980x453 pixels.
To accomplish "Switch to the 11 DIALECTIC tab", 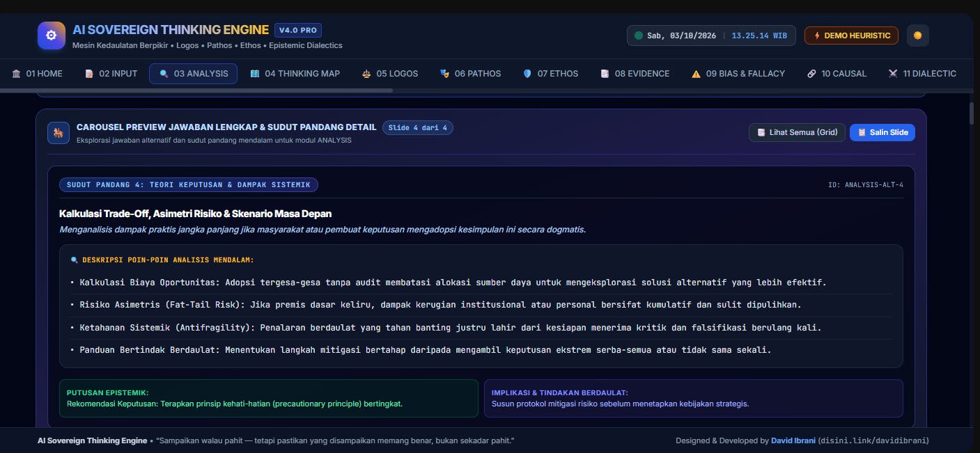I will 922,74.
